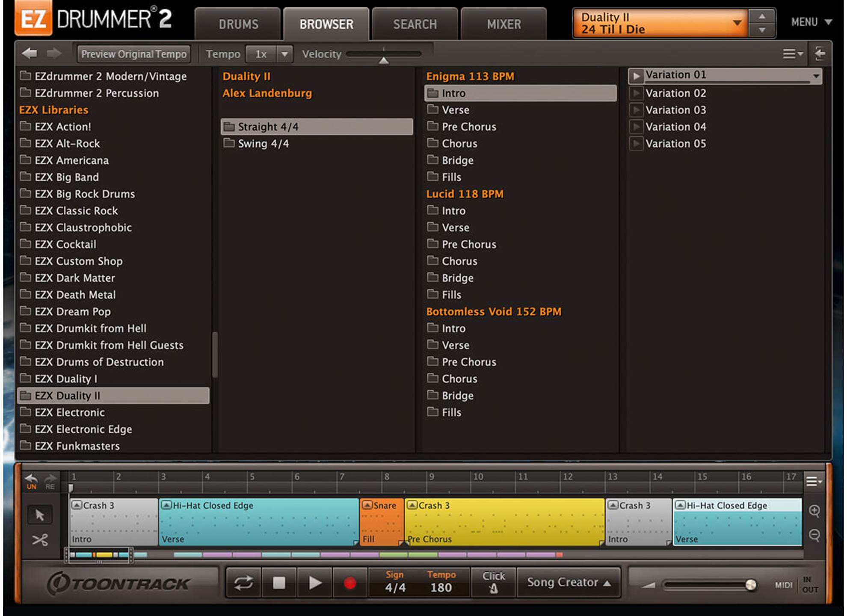Zoom out of the song track
This screenshot has width=847, height=616.
click(814, 535)
